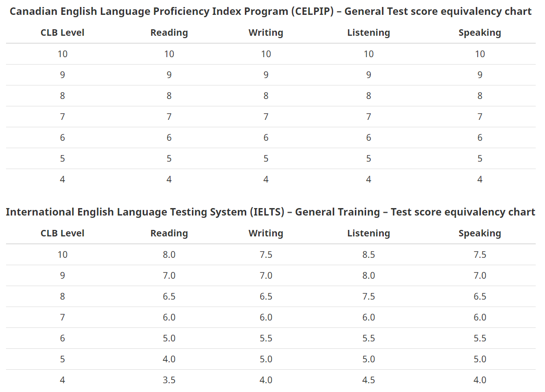Click the CELPIP General Test equivalency chart title
This screenshot has width=545, height=392.
(270, 12)
